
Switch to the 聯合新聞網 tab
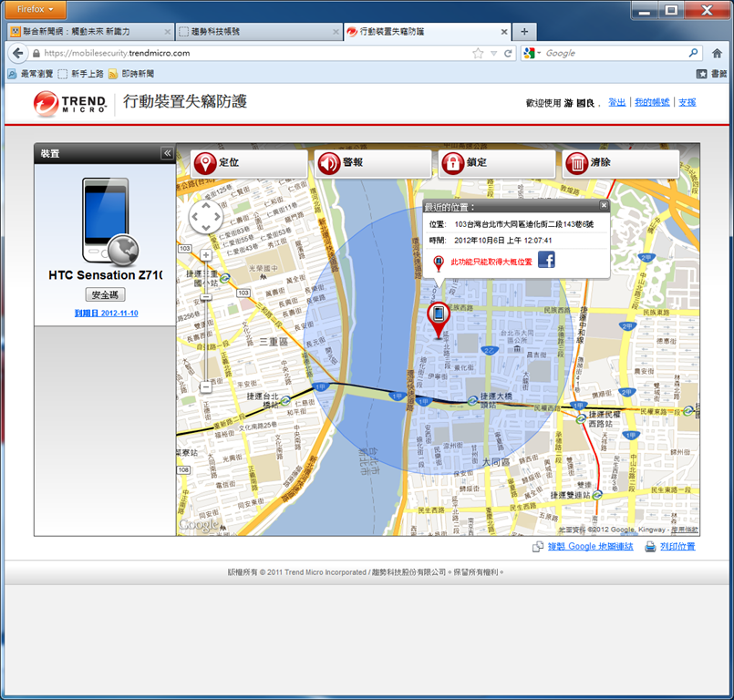pyautogui.click(x=90, y=32)
